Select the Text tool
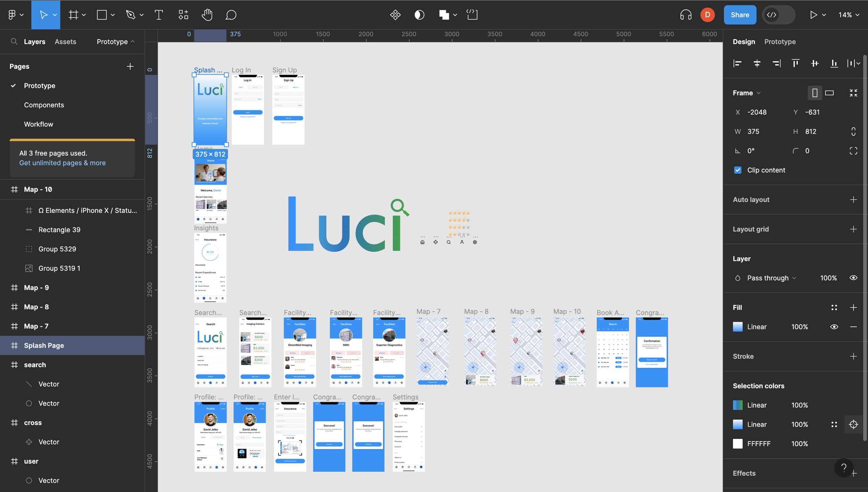 (x=159, y=15)
